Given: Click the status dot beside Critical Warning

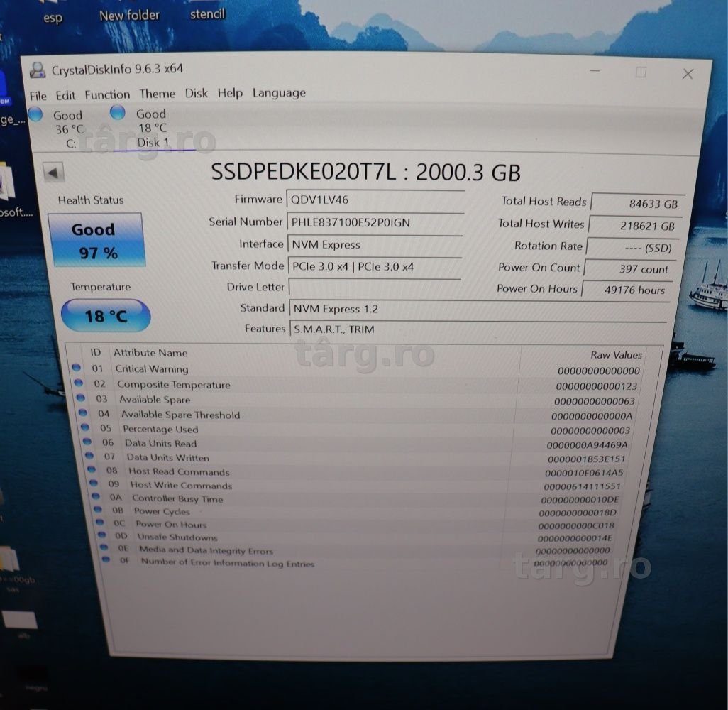Looking at the screenshot, I should (76, 368).
